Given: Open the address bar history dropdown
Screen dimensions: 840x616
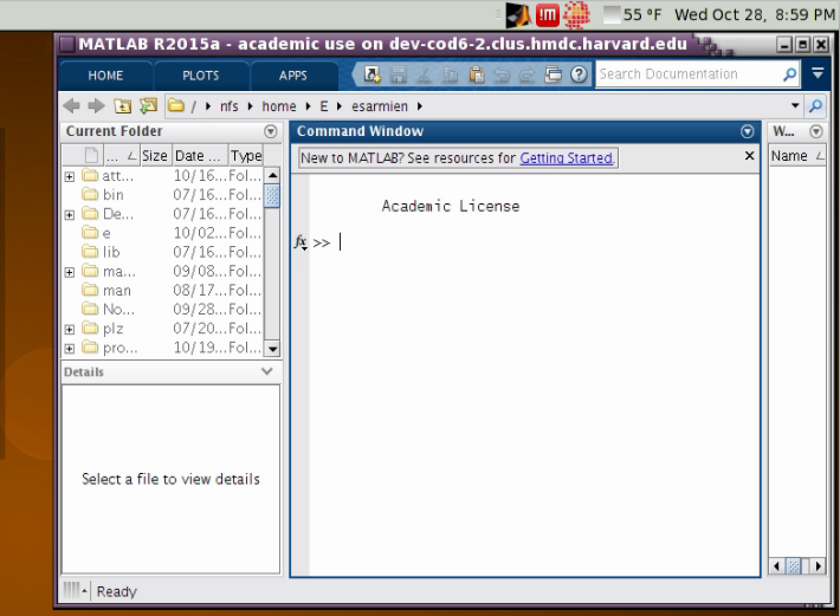Looking at the screenshot, I should 795,106.
